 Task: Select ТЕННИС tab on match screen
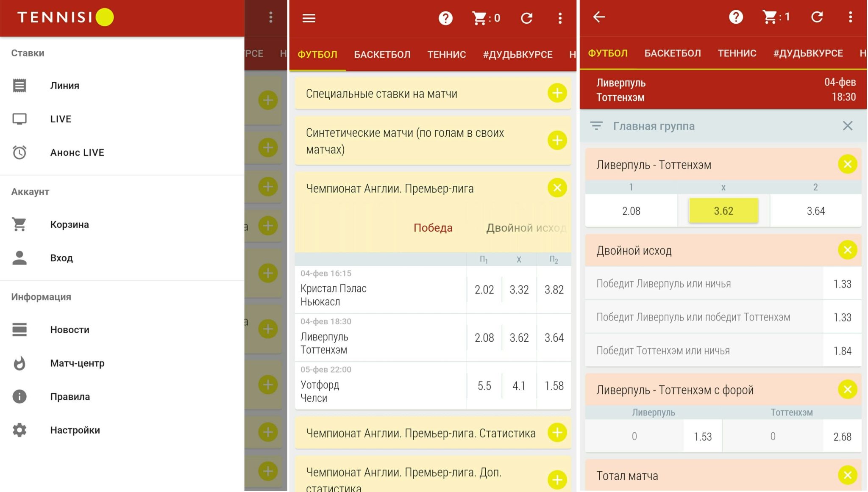coord(737,53)
